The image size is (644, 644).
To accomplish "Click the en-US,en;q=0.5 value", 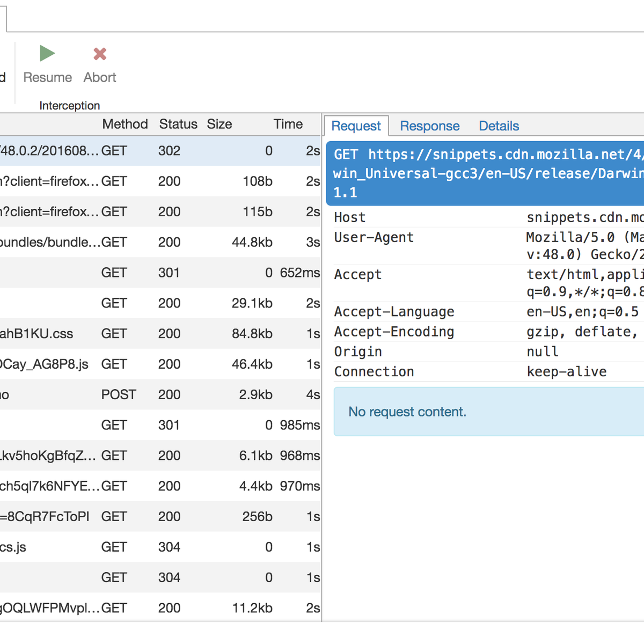I will click(583, 312).
